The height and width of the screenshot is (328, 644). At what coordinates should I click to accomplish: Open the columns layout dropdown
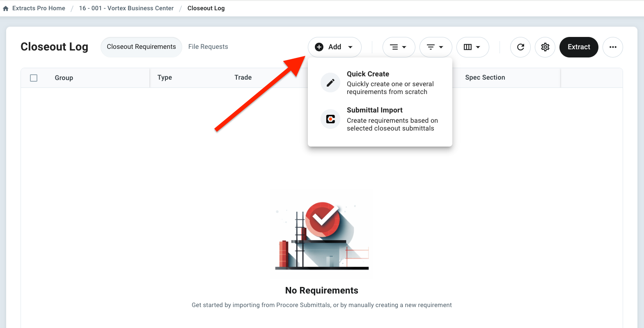(x=472, y=47)
